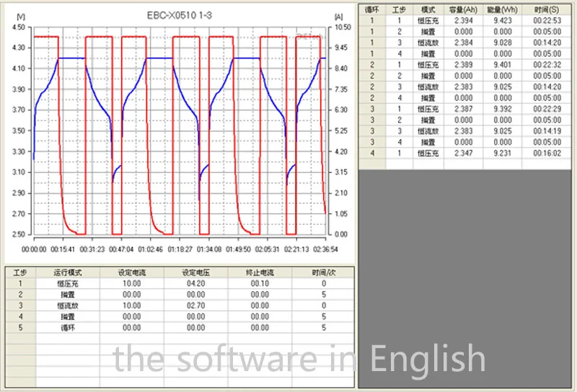
Task: Select time cell 00:14:19
Action: click(547, 131)
